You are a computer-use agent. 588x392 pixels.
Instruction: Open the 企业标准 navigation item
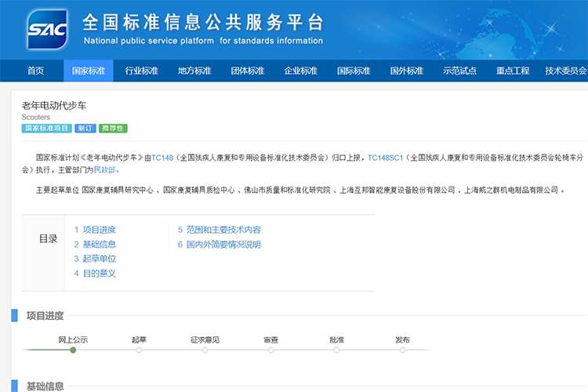[x=300, y=71]
